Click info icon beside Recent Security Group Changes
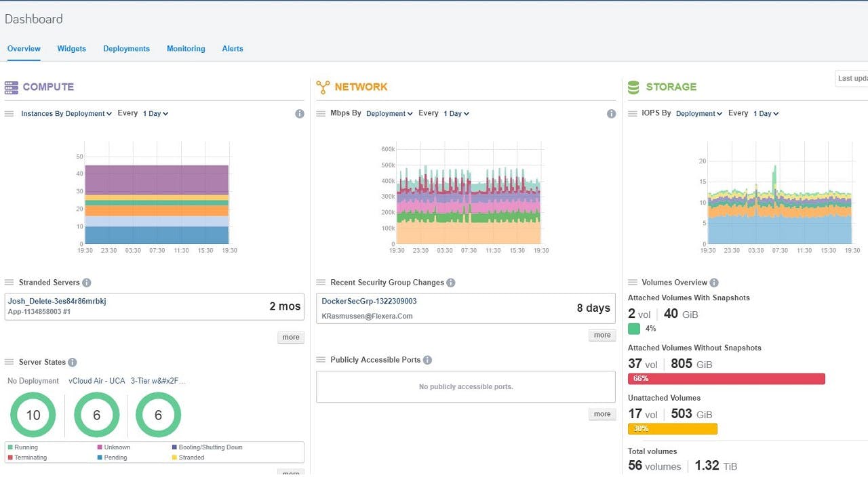868x488 pixels. point(451,283)
